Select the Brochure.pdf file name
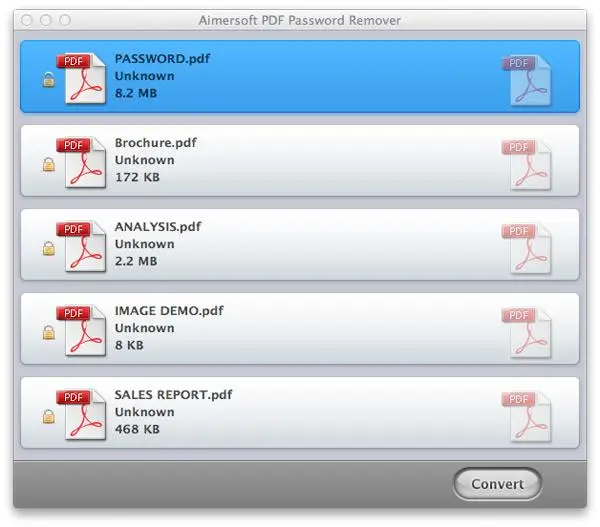The image size is (600, 527). (156, 143)
